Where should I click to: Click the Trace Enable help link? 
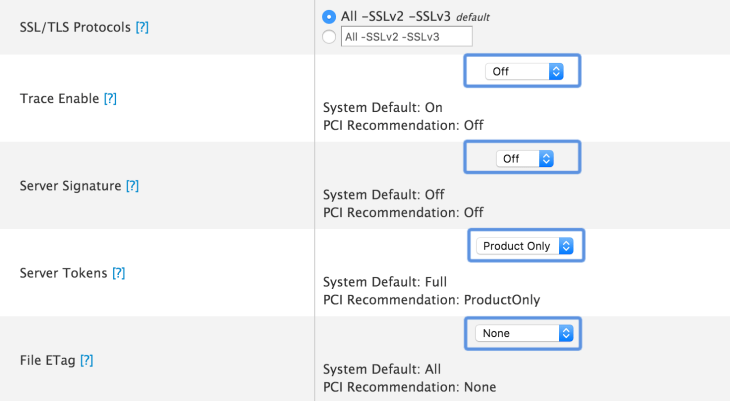pos(110,98)
